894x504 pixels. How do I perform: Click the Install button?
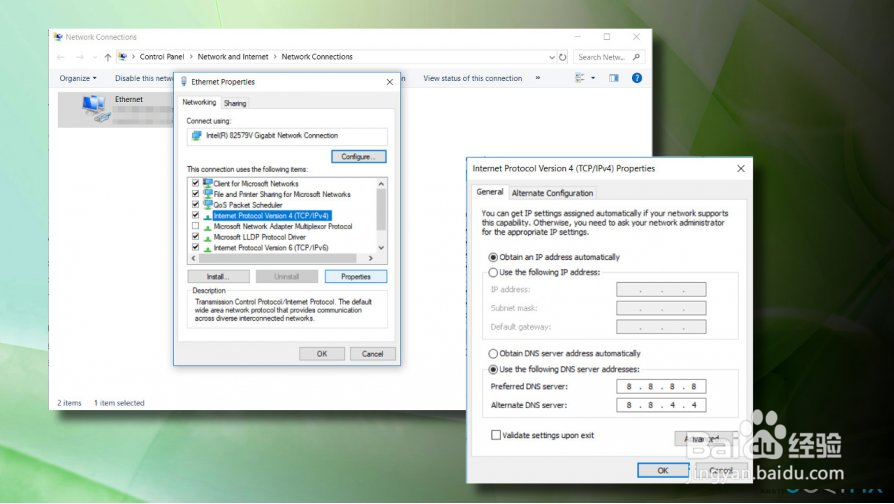[x=218, y=277]
